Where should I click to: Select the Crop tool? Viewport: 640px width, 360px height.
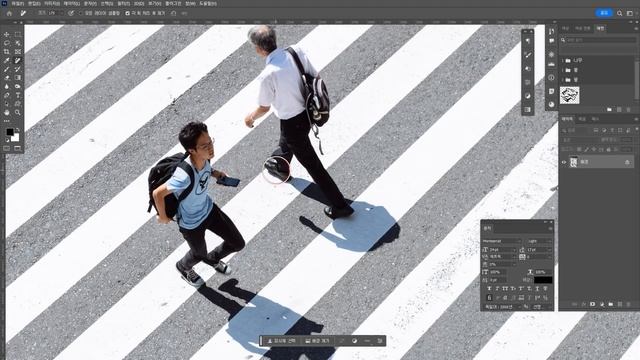[x=7, y=52]
